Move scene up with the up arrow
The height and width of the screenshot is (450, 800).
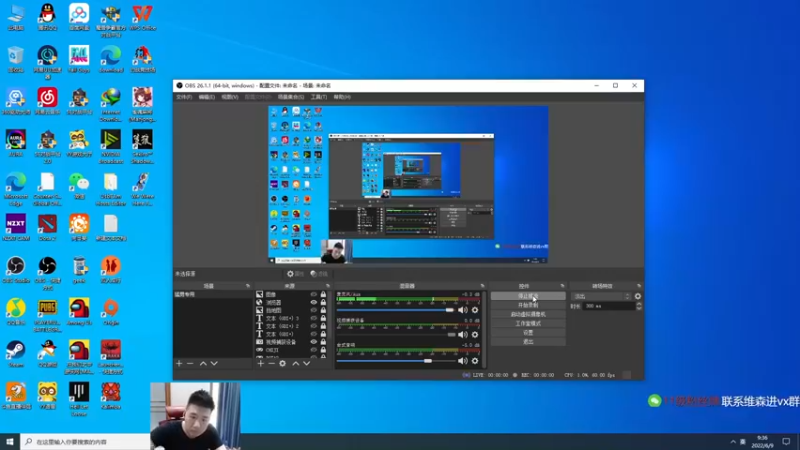pos(203,363)
